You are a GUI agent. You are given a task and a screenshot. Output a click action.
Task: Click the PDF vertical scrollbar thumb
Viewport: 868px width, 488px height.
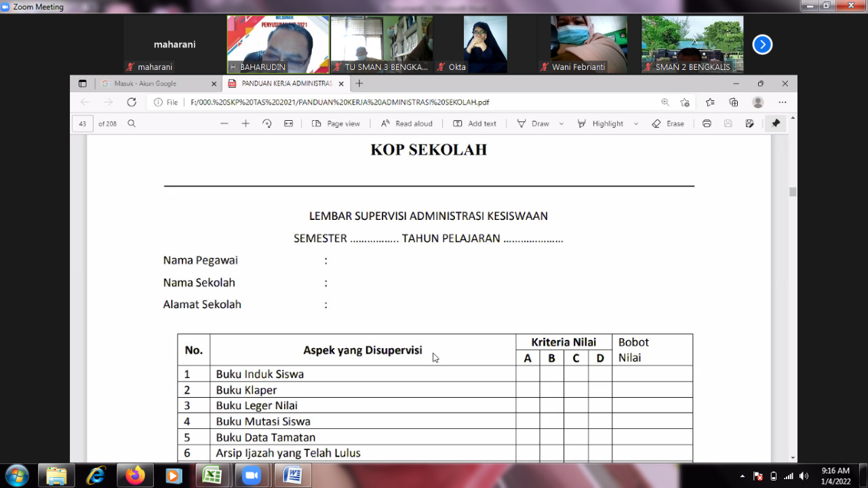point(793,192)
